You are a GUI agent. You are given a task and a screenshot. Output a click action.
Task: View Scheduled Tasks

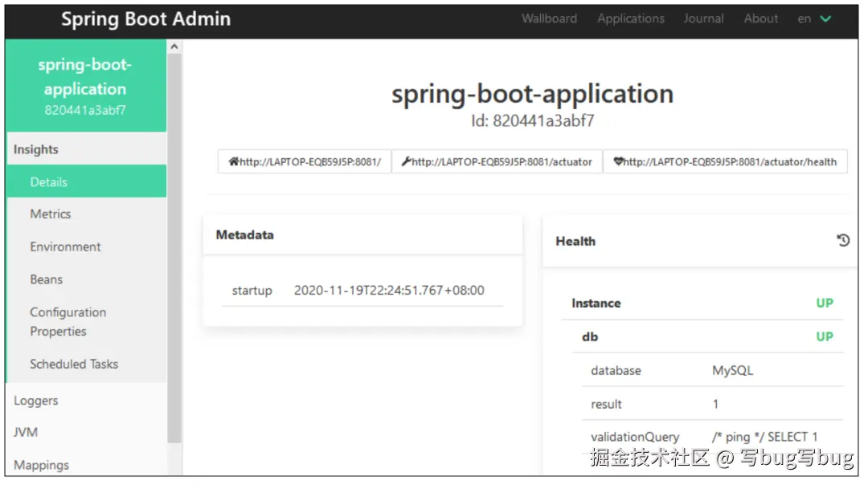click(74, 364)
